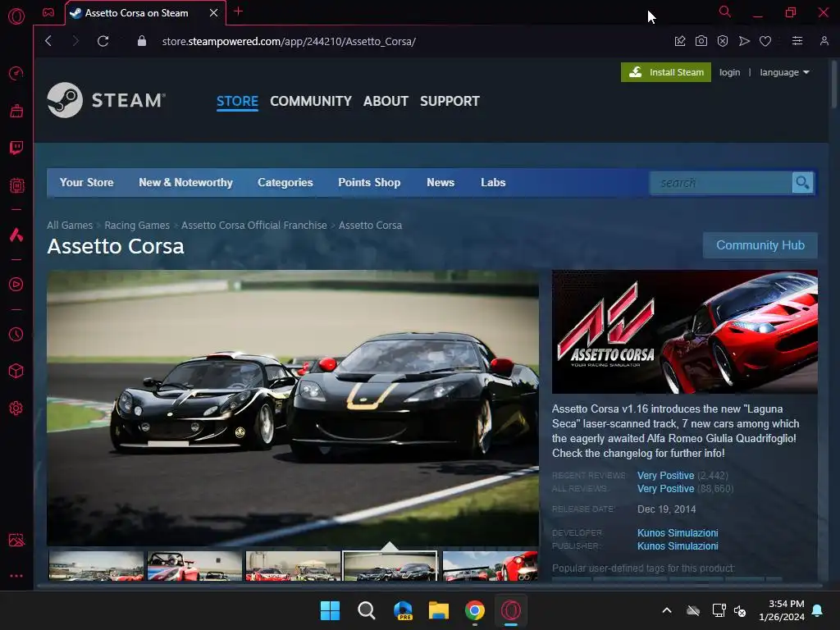Open a new tab with plus
840x630 pixels.
click(239, 11)
